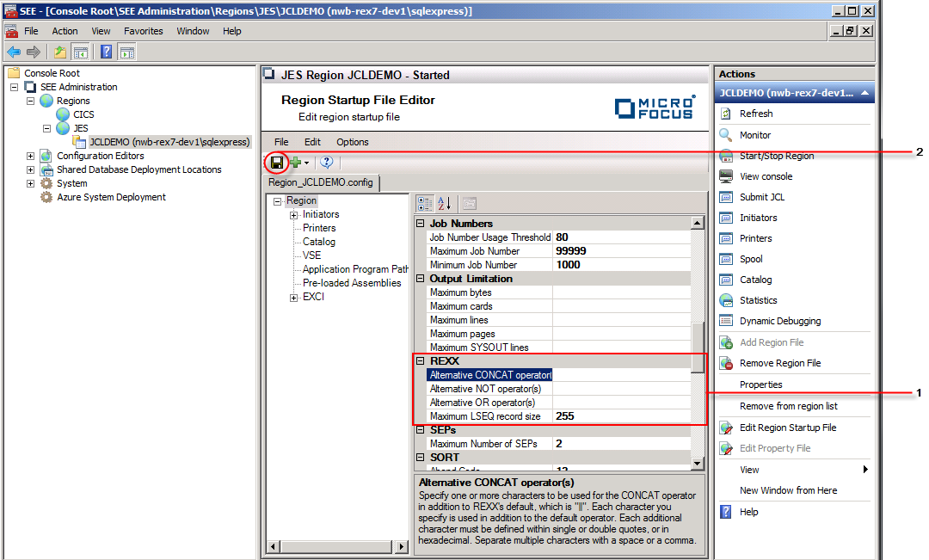
Task: Click the green plus Add icon
Action: pyautogui.click(x=295, y=162)
